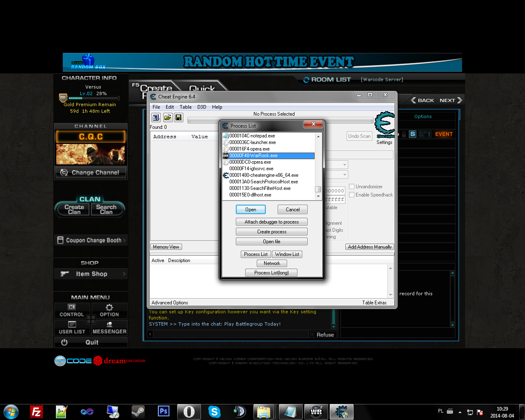Open Photoshop from the taskbar
Image resolution: width=525 pixels, height=420 pixels.
pyautogui.click(x=163, y=411)
